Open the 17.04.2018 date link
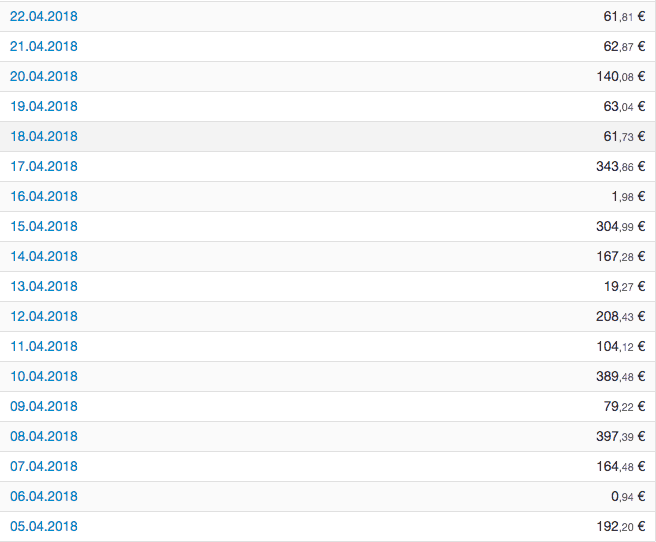 click(x=44, y=166)
